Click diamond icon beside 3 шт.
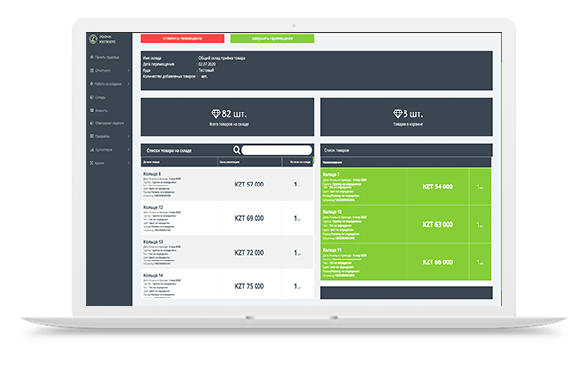Viewport: 588px width, 372px height. click(398, 113)
